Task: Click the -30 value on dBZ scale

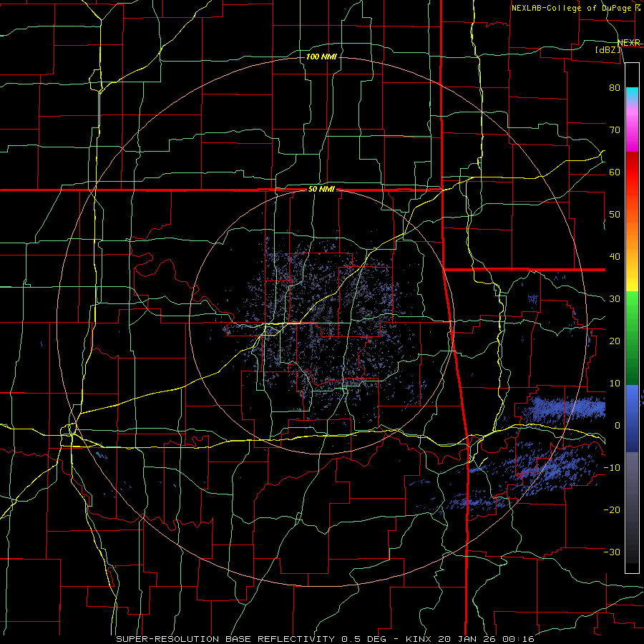Action: tap(612, 552)
